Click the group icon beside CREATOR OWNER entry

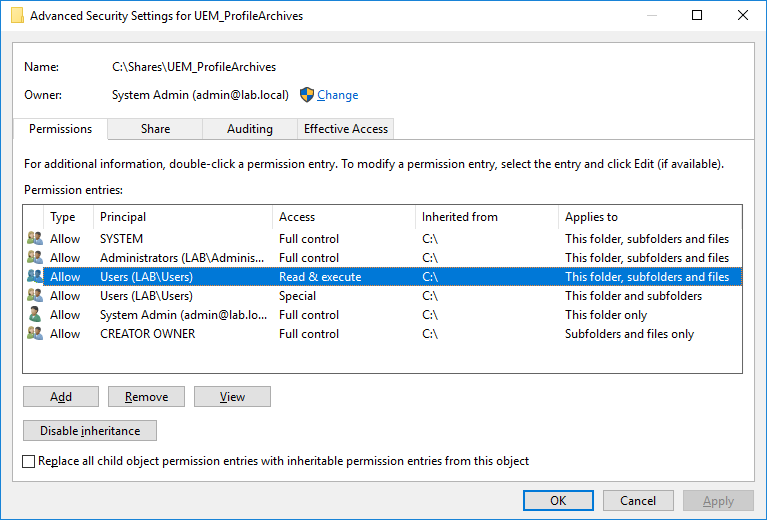[35, 334]
